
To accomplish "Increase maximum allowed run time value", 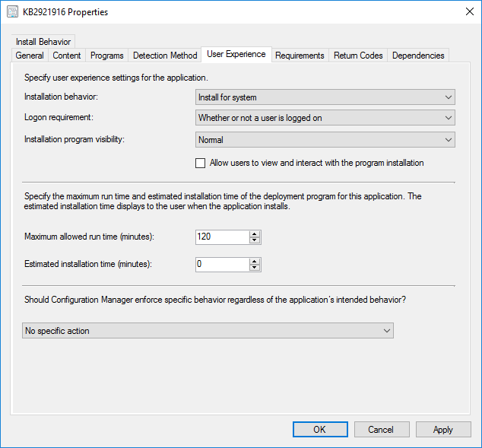I will click(255, 234).
